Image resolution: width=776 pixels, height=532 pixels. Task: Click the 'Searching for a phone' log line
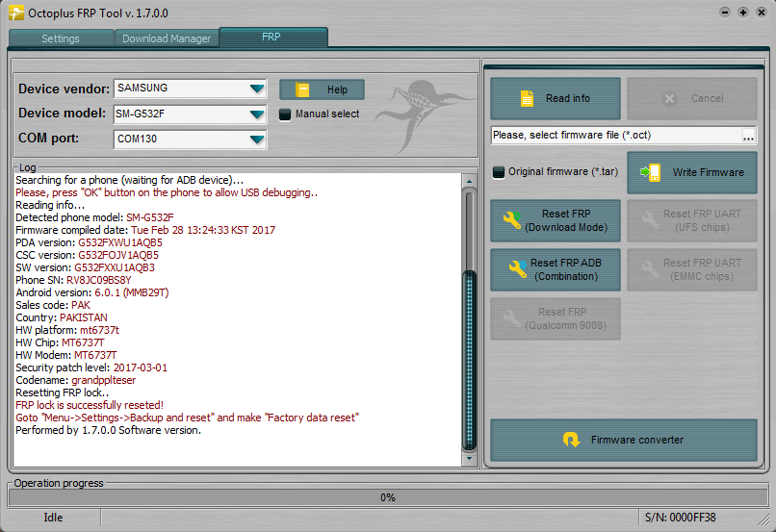point(130,180)
